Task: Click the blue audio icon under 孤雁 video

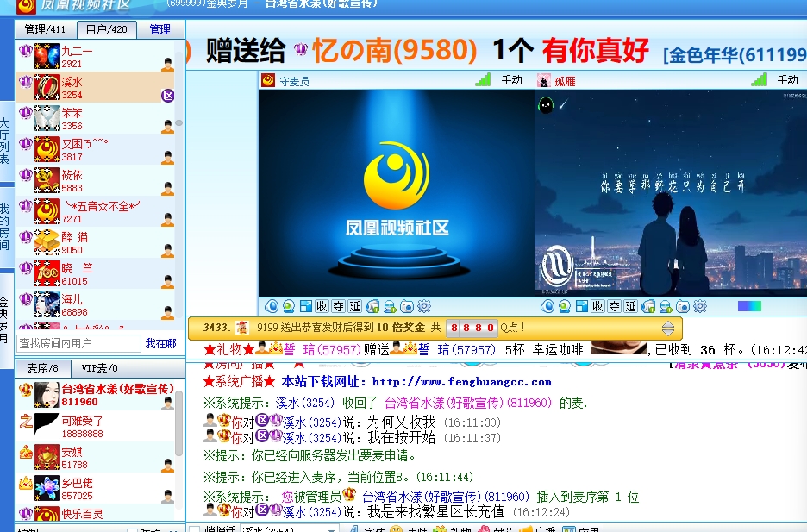Action: coord(547,307)
